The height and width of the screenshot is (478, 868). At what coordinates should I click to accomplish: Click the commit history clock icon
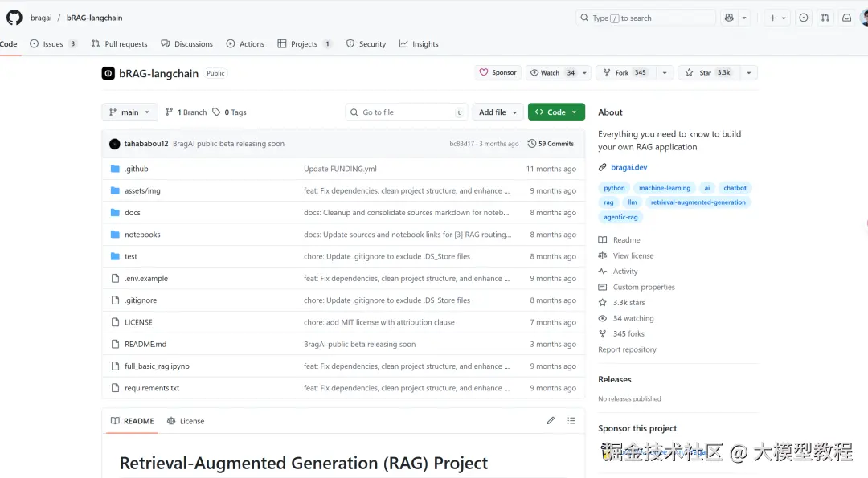coord(532,144)
